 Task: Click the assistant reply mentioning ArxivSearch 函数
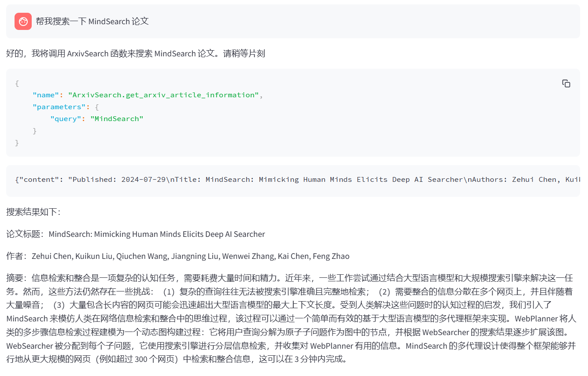pos(136,54)
